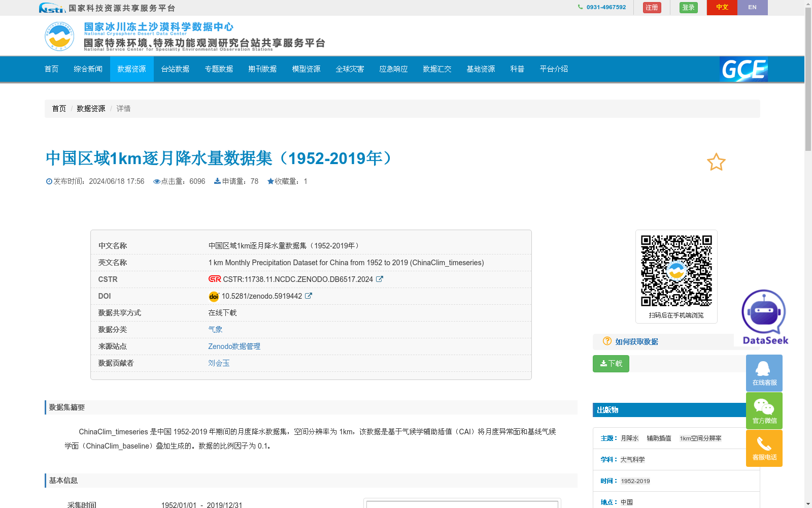The image size is (812, 508).
Task: Open the Zenodo数据管理 source link
Action: [x=234, y=346]
